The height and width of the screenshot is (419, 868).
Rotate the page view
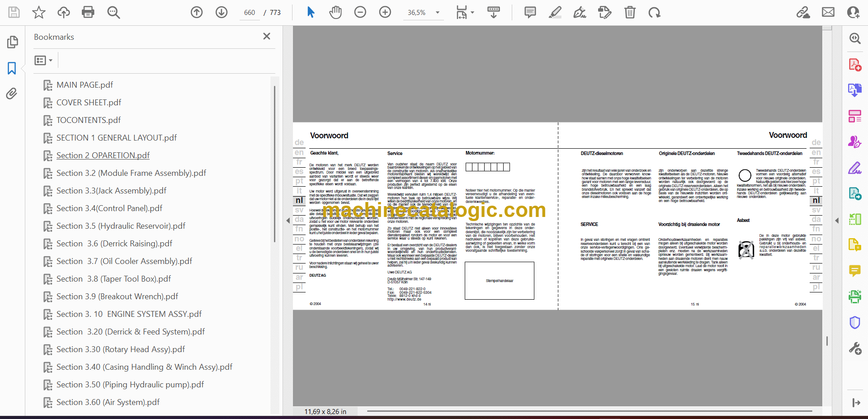(x=654, y=12)
